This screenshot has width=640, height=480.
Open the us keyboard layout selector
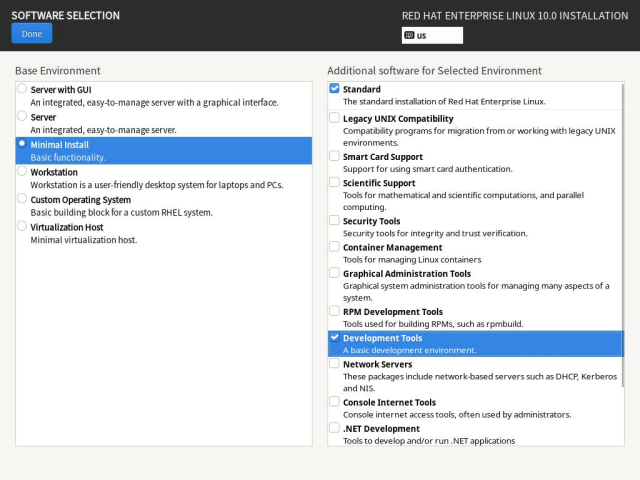coord(432,35)
